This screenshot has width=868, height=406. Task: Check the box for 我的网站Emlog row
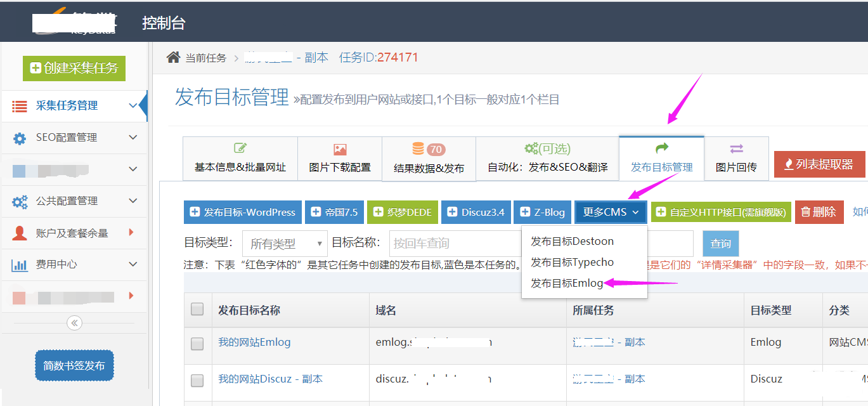[x=197, y=343]
